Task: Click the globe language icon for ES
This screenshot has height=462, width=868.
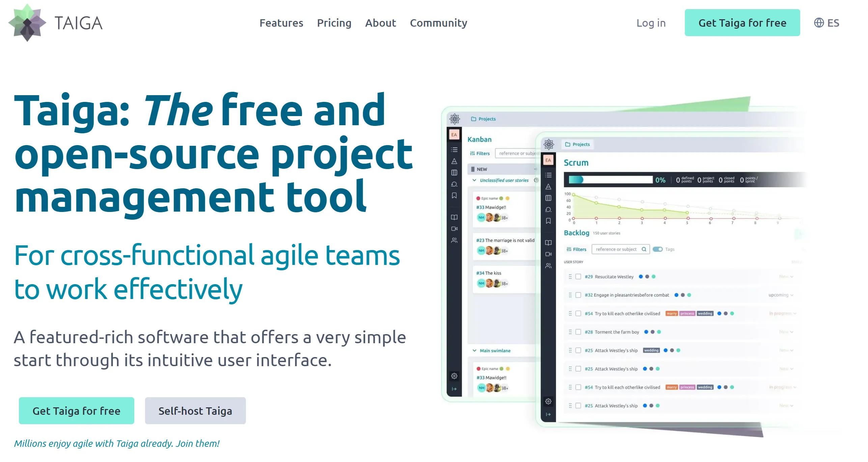Action: 818,23
